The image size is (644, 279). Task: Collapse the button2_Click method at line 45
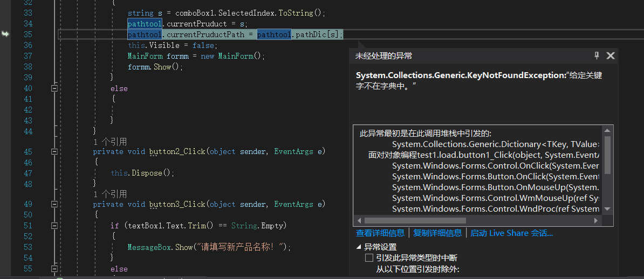point(54,151)
